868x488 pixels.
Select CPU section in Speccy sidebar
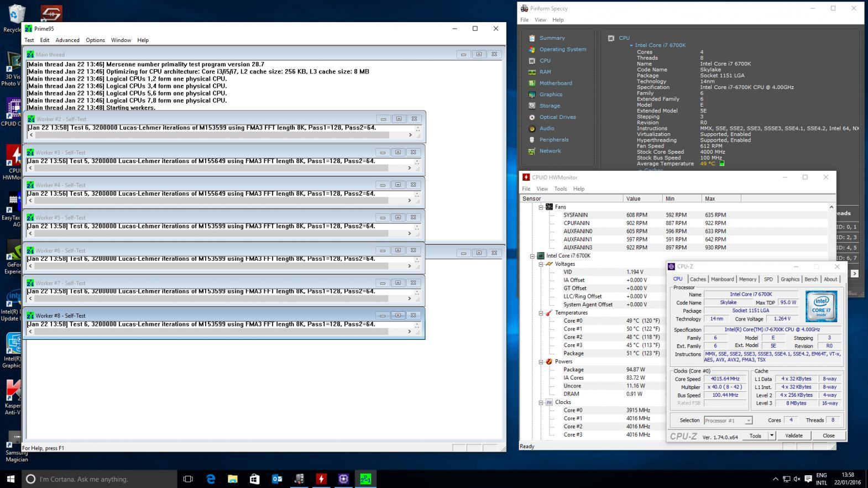click(545, 61)
